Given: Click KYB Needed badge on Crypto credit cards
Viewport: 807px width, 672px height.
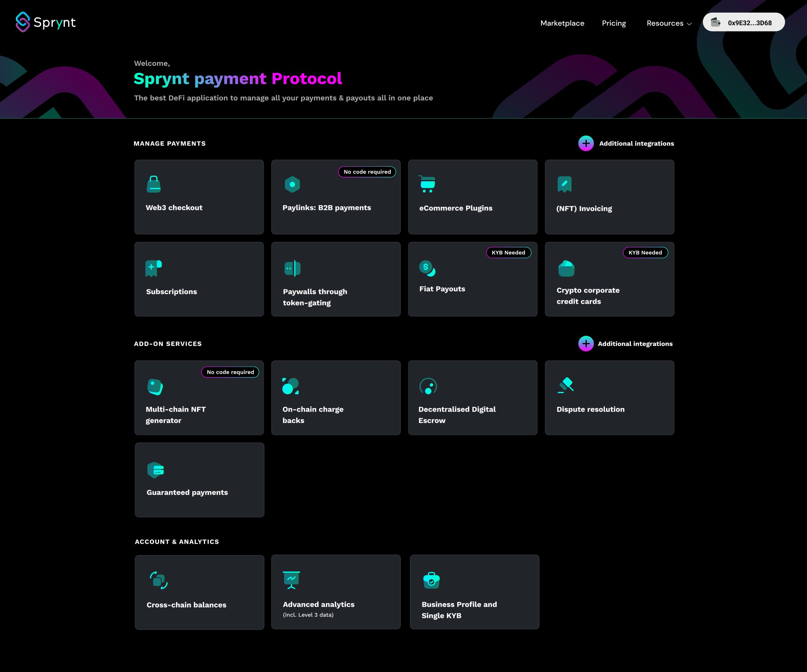Looking at the screenshot, I should (645, 252).
